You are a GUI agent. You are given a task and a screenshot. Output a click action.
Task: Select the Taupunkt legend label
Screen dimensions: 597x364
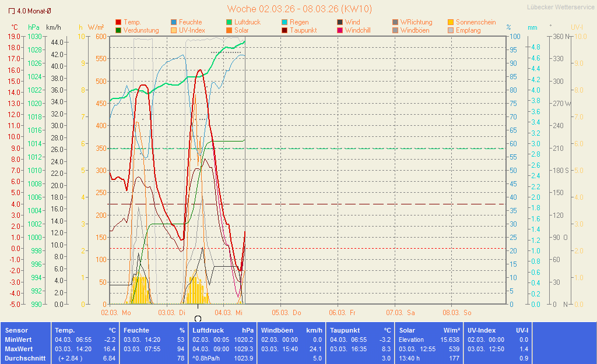tap(303, 30)
